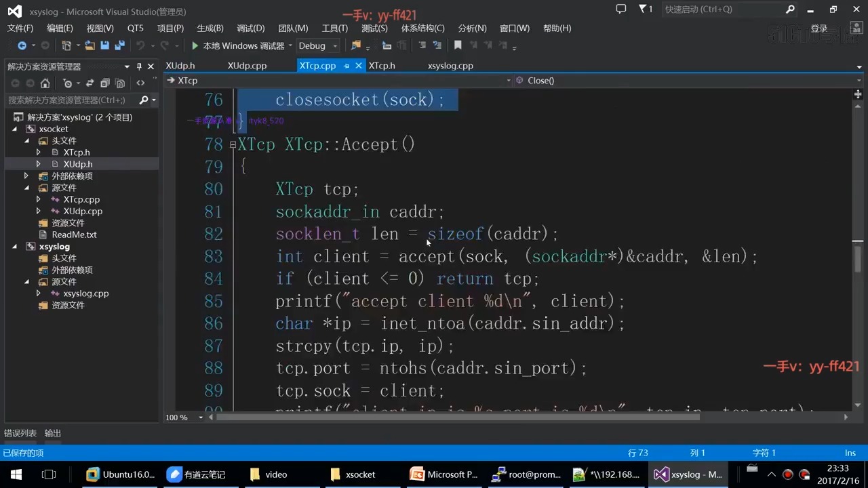Select XTcp.cpp file in Solution Explorer
The height and width of the screenshot is (488, 868).
pos(81,199)
